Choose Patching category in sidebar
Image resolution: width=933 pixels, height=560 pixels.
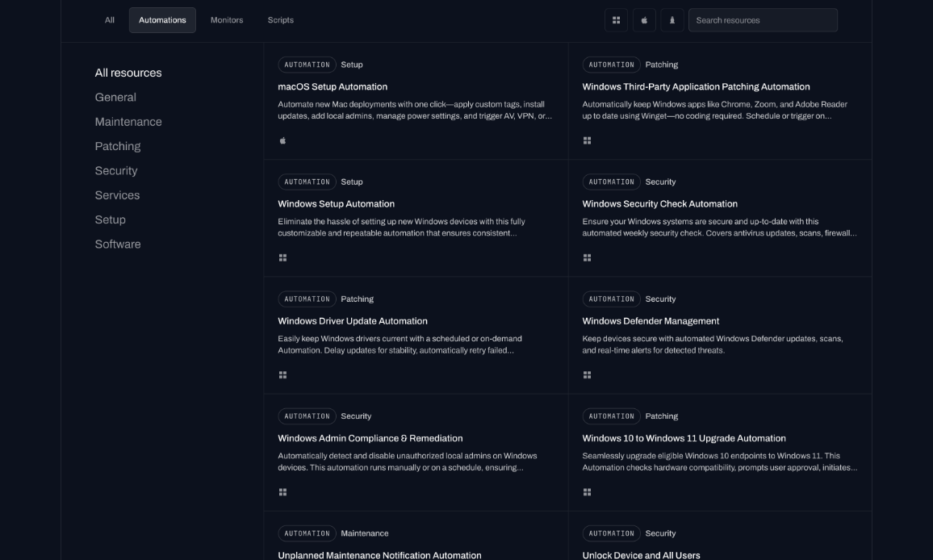pos(118,146)
